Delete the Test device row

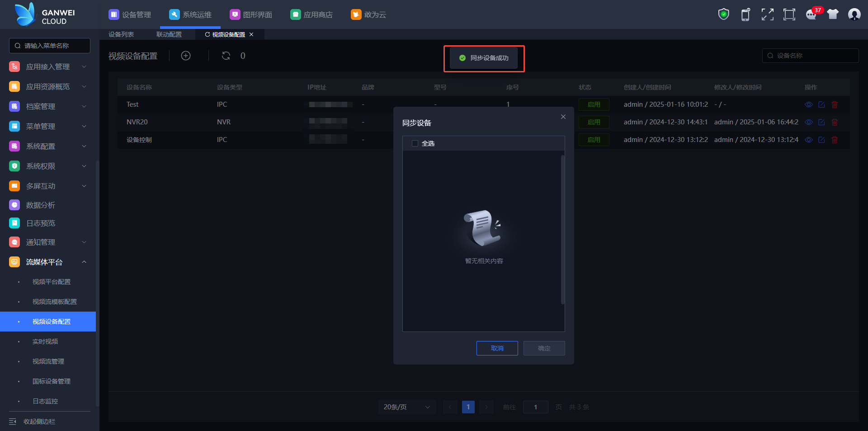835,104
